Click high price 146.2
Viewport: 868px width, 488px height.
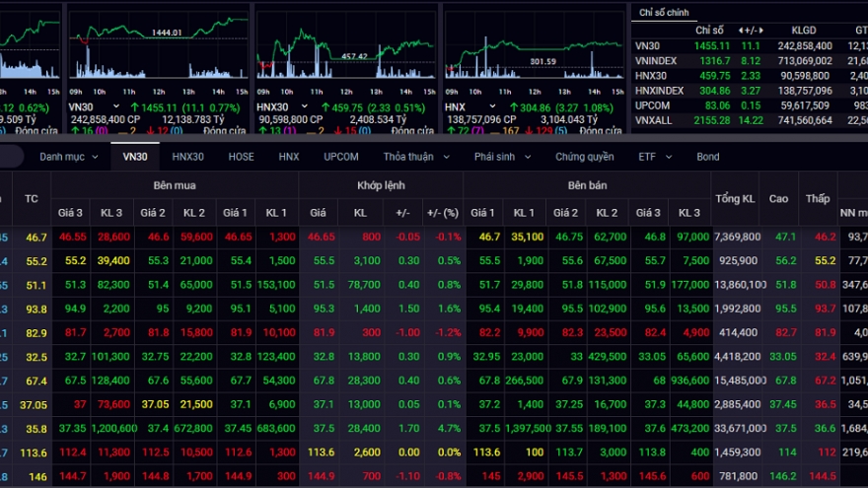783,476
